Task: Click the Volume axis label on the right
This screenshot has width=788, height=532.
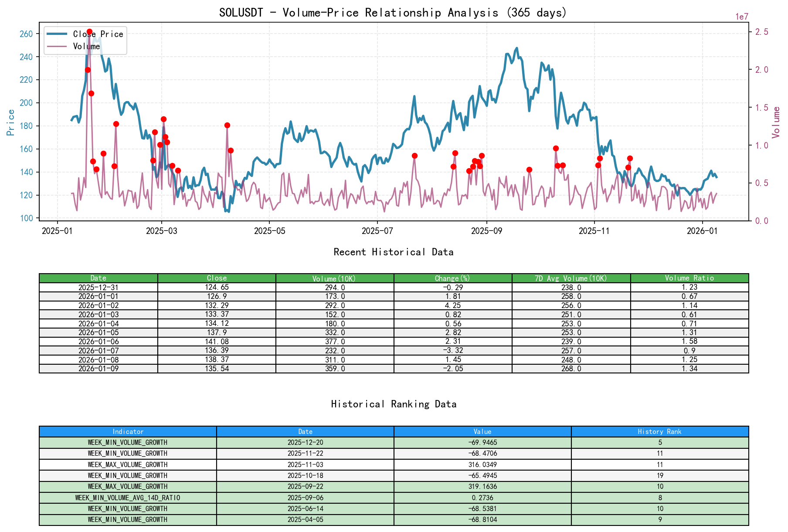Action: click(775, 122)
